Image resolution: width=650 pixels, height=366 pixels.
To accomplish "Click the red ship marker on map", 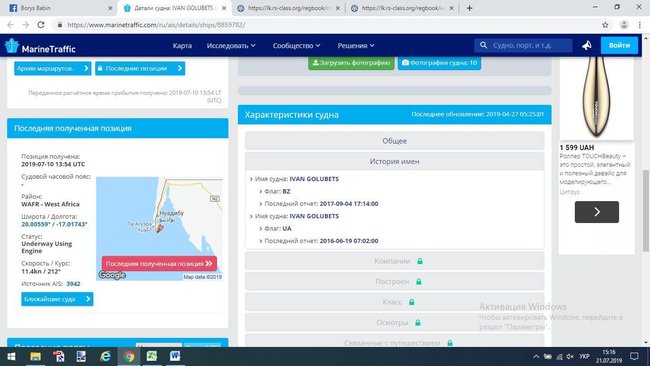I will 160,228.
